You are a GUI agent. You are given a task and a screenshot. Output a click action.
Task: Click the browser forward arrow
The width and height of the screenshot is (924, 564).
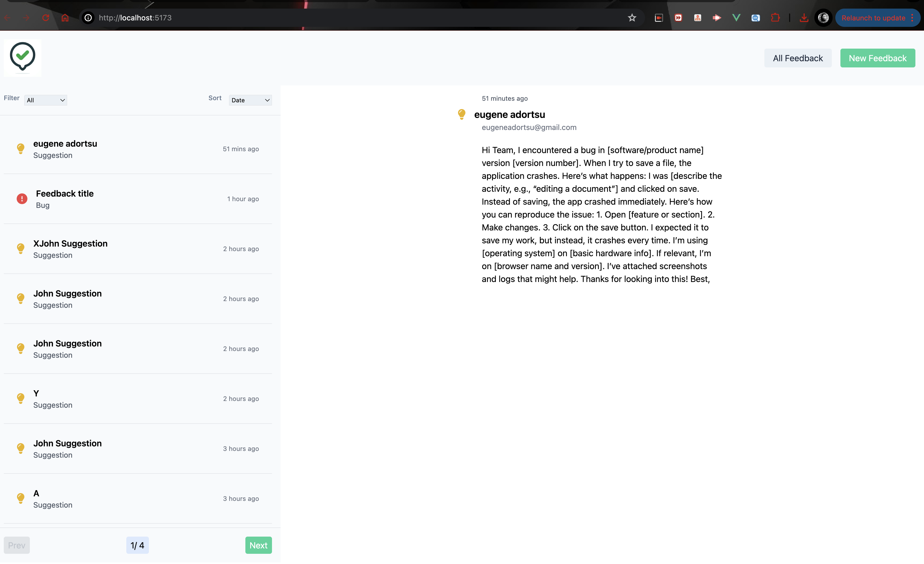pos(26,18)
